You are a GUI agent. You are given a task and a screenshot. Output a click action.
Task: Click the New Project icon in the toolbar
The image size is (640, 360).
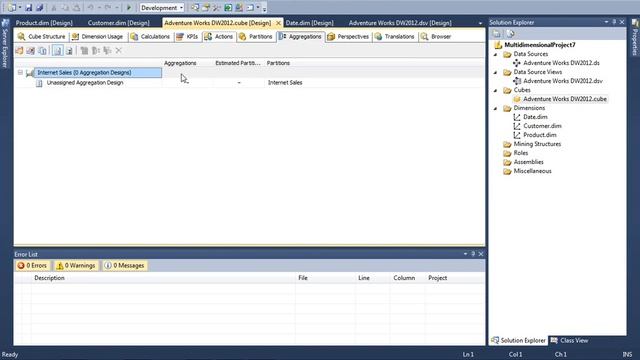pyautogui.click(x=11, y=8)
